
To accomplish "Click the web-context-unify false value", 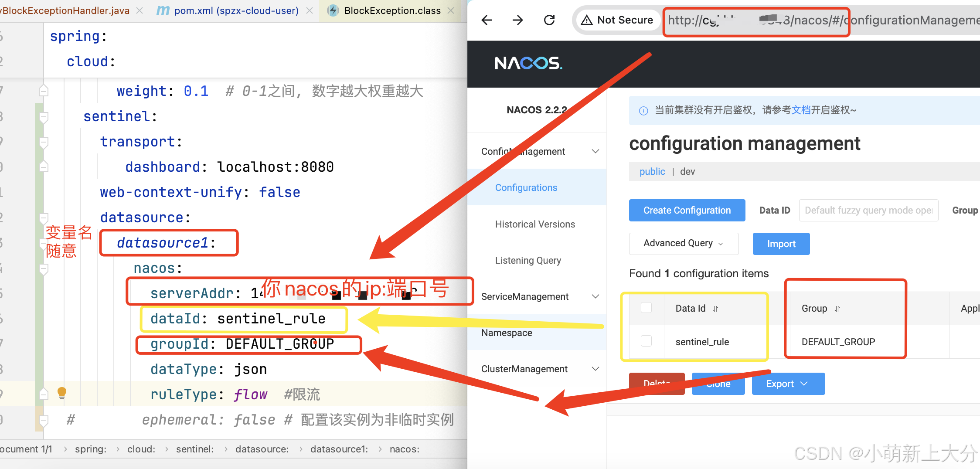I will click(x=279, y=192).
